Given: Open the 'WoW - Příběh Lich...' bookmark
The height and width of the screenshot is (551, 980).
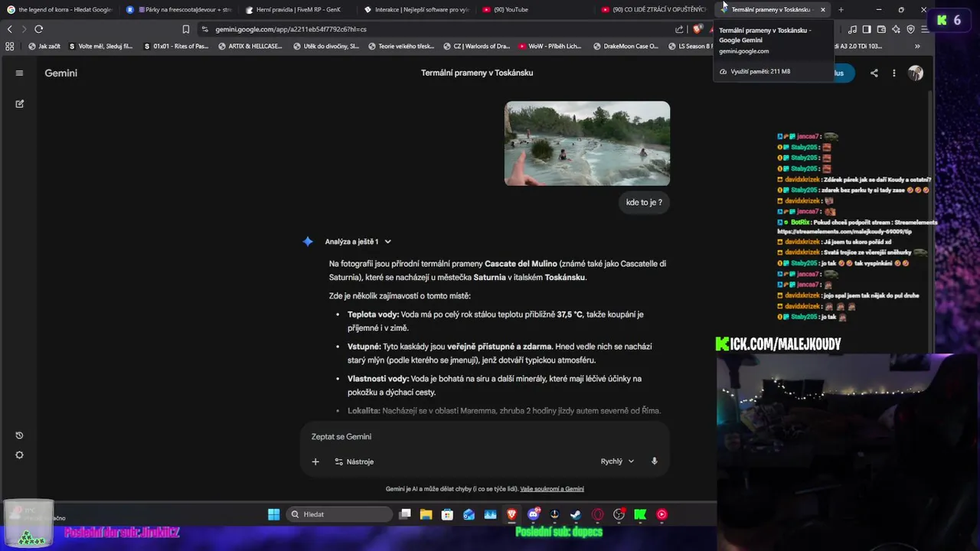Looking at the screenshot, I should (550, 46).
